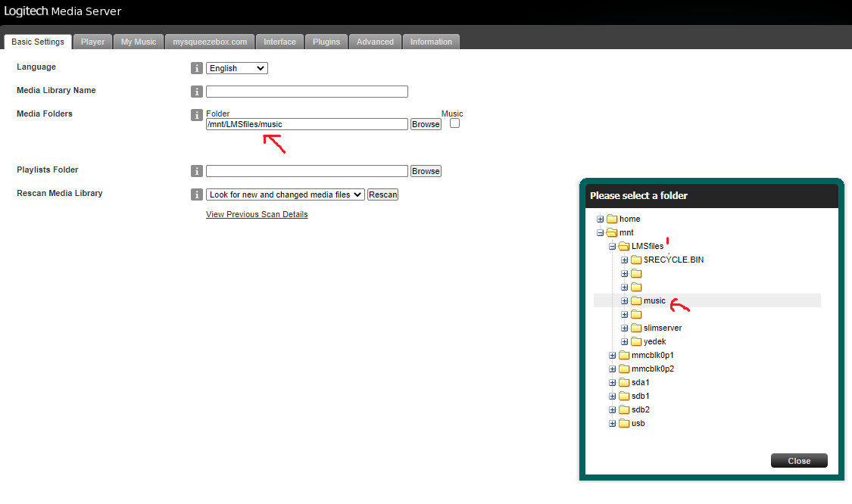This screenshot has width=852, height=504.
Task: Select the sda1 folder icon
Action: pos(624,382)
